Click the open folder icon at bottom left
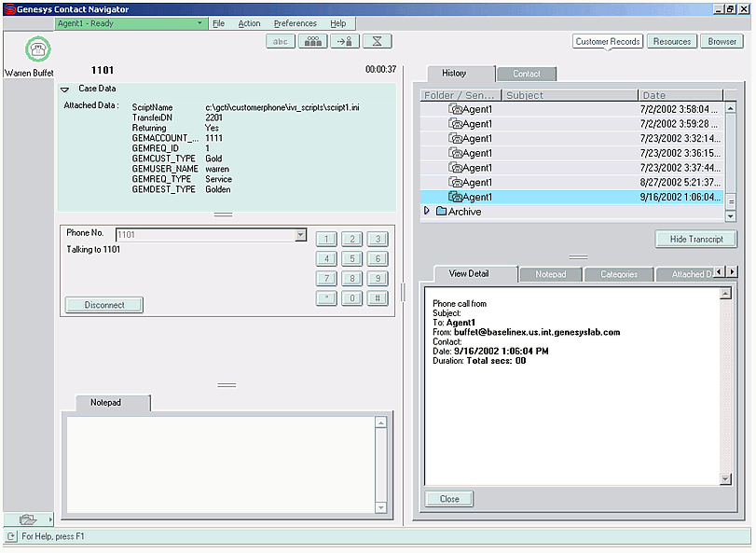The width and height of the screenshot is (756, 553). tap(27, 518)
